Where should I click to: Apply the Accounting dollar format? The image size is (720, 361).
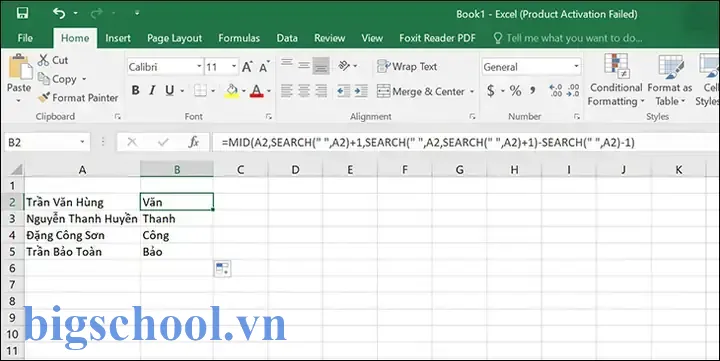pos(490,91)
